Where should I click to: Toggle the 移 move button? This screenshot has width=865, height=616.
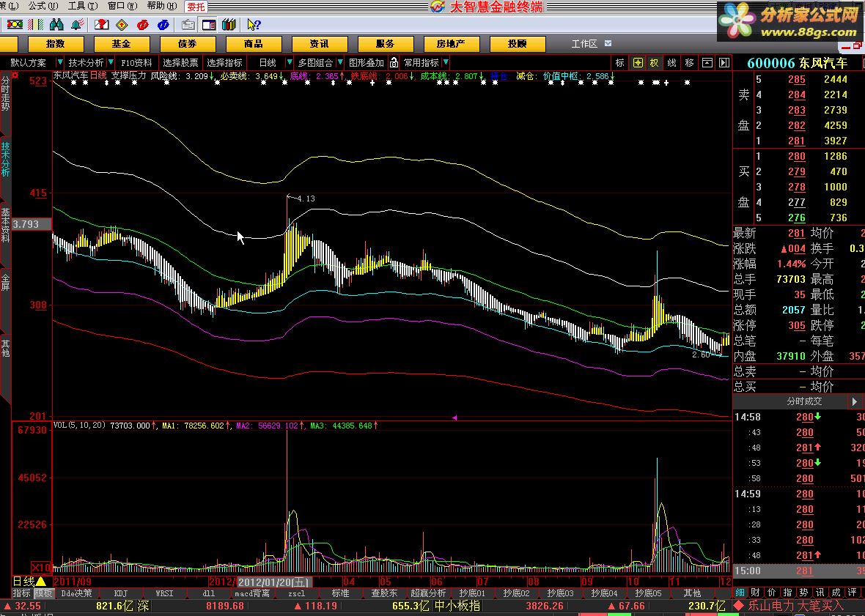pyautogui.click(x=690, y=63)
